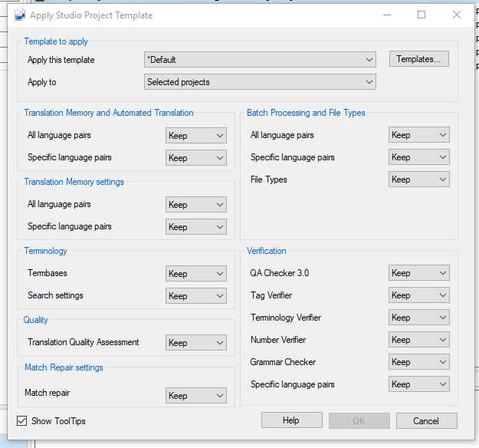Expand the Search settings dropdown
Viewport: 479px width, 448px height.
[196, 296]
